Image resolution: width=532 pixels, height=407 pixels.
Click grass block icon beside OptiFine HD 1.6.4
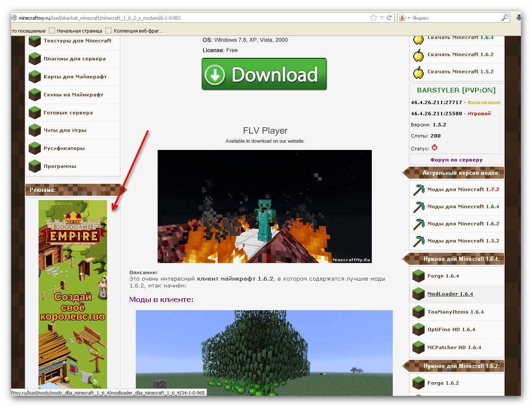click(x=418, y=329)
